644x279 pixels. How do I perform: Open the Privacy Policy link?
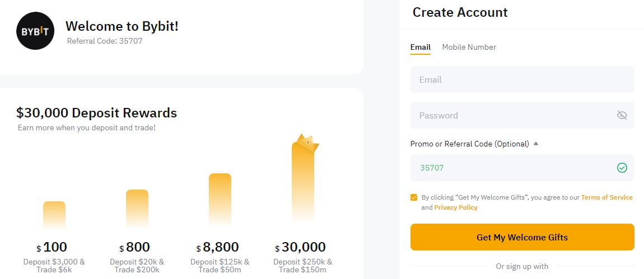455,207
